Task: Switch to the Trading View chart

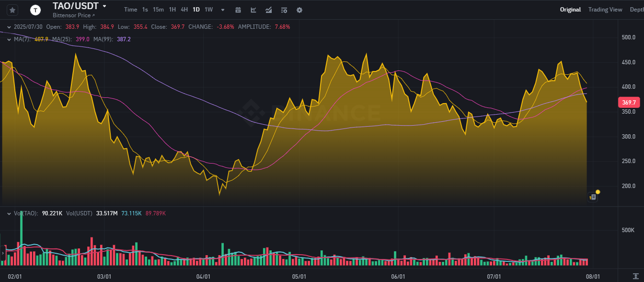Action: pos(605,10)
